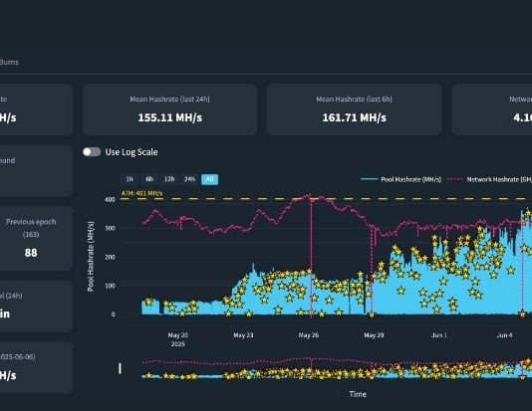
Task: Click the 200 y-axis tick label
Action: tap(110, 257)
